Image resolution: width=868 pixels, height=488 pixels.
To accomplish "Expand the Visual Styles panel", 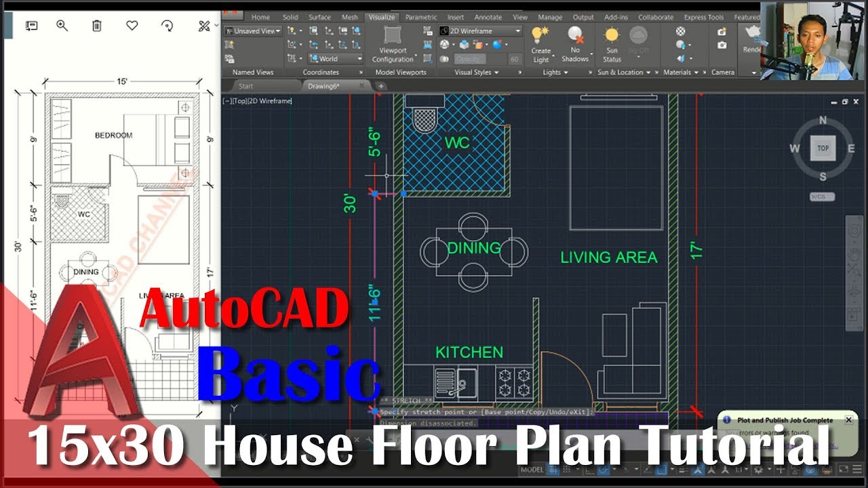I will pos(476,72).
